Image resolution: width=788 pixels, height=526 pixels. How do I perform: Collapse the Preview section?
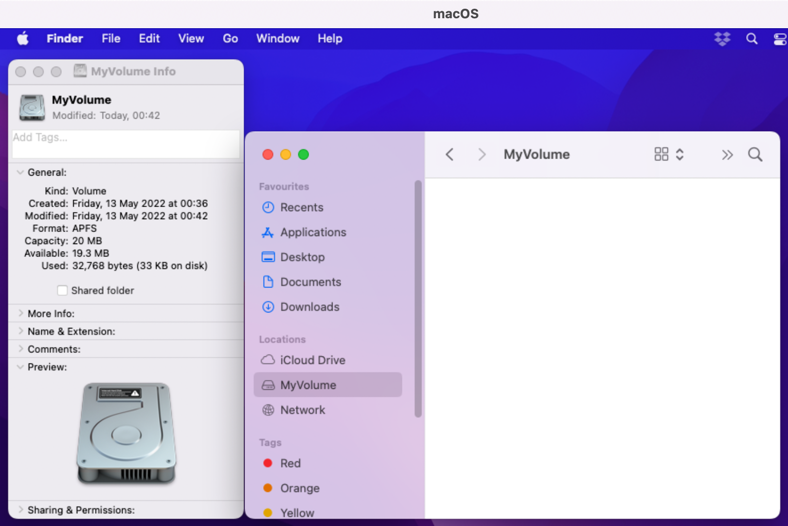point(21,368)
